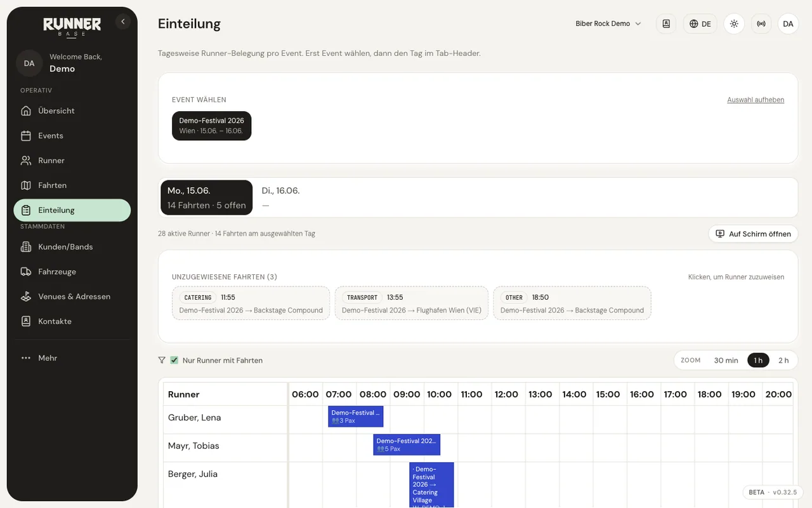Open Tobias Mayr's 5 Pax ride block
This screenshot has height=508, width=812.
pyautogui.click(x=407, y=444)
